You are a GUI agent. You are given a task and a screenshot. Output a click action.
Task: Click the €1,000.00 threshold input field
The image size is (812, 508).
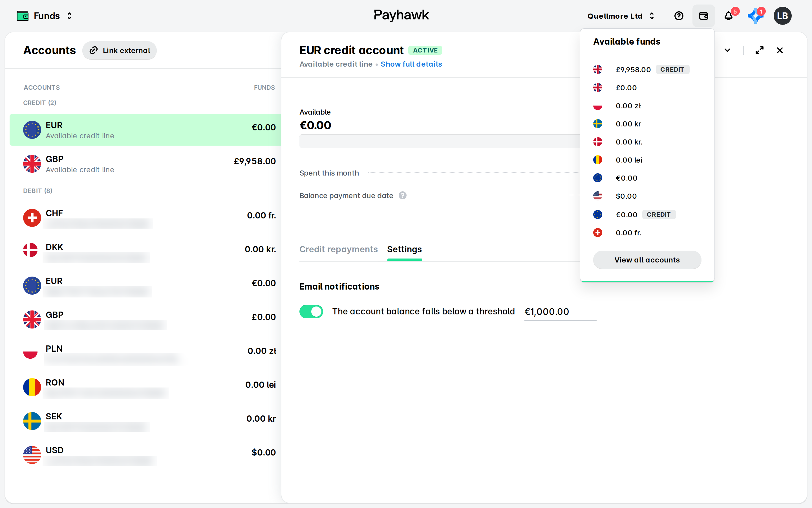tap(560, 312)
